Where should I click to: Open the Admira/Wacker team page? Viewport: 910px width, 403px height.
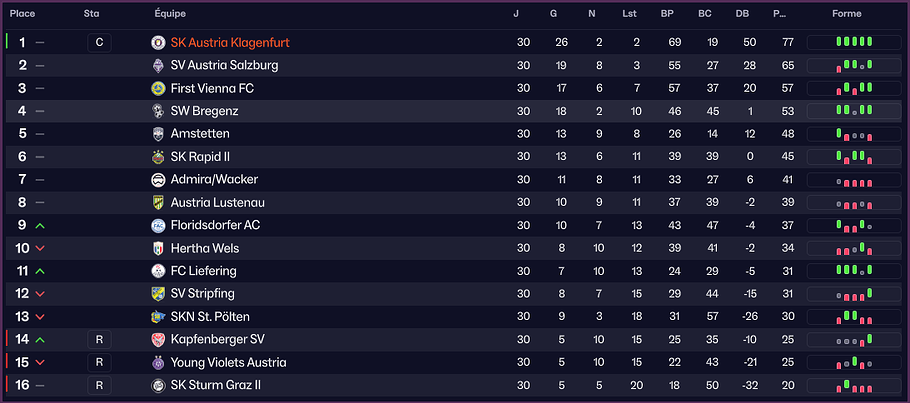point(214,180)
